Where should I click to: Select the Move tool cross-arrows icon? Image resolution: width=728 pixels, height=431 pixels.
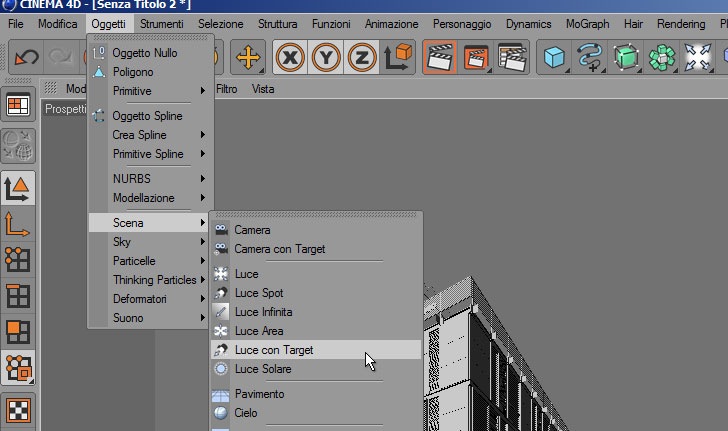(x=248, y=58)
